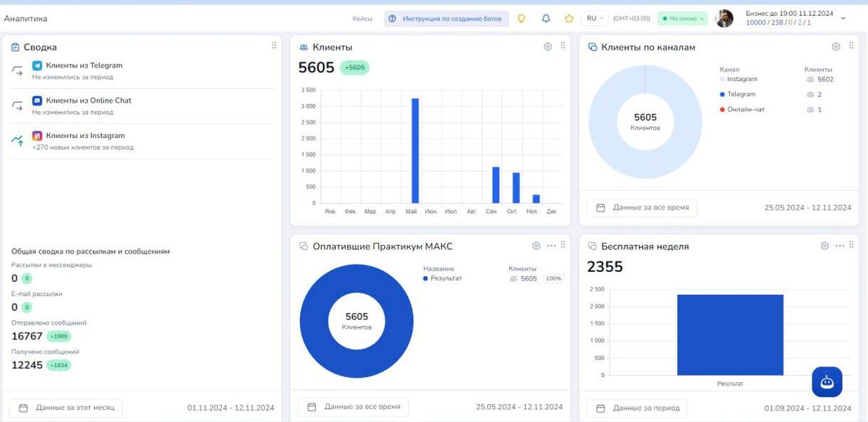
Task: Click the user avatar photo
Action: click(x=724, y=19)
